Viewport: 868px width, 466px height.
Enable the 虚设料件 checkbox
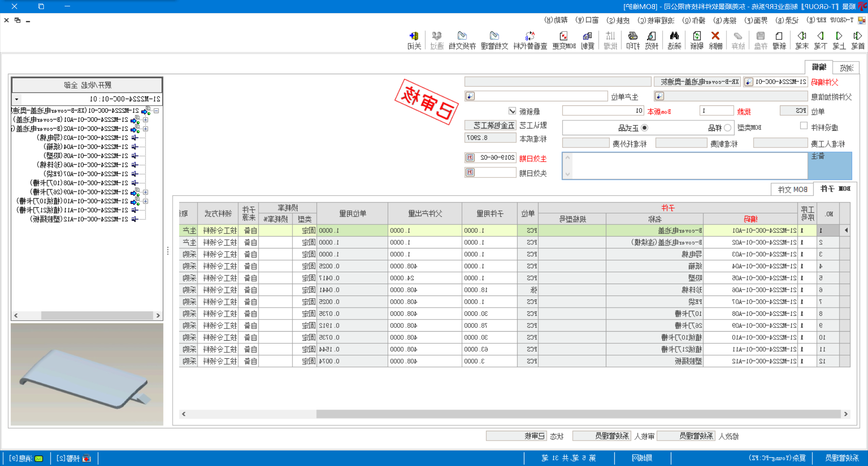click(803, 126)
